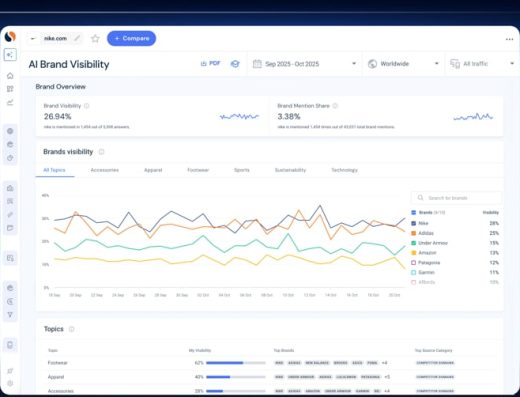
Task: Click the nike.com domain label
Action: [55, 38]
